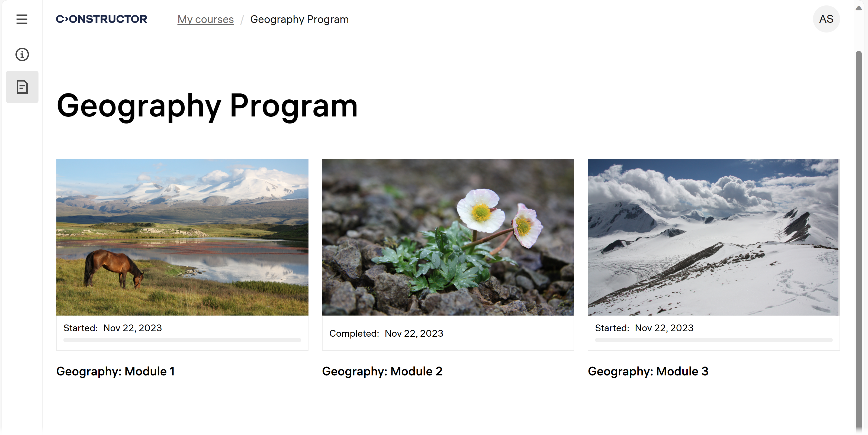
Task: Go to My courses breadcrumb link
Action: [x=205, y=20]
